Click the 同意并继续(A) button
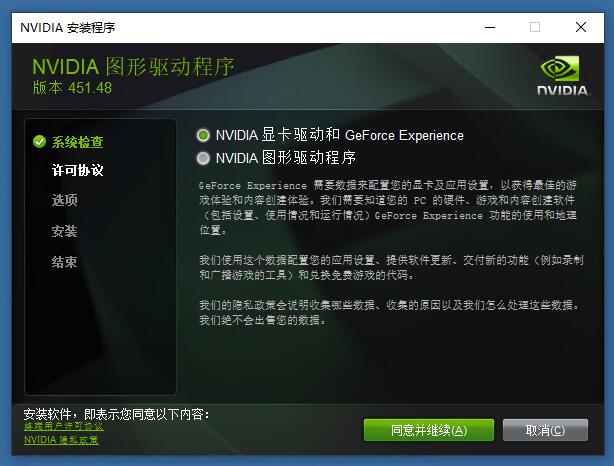The height and width of the screenshot is (466, 614). tap(428, 430)
